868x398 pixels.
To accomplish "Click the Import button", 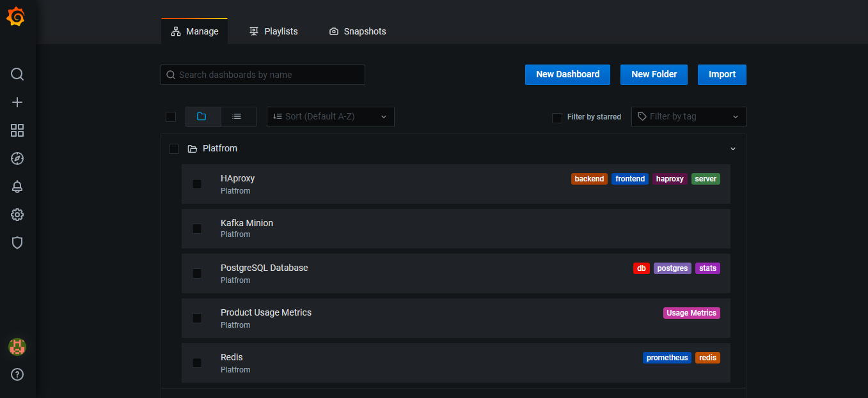I will pos(722,75).
